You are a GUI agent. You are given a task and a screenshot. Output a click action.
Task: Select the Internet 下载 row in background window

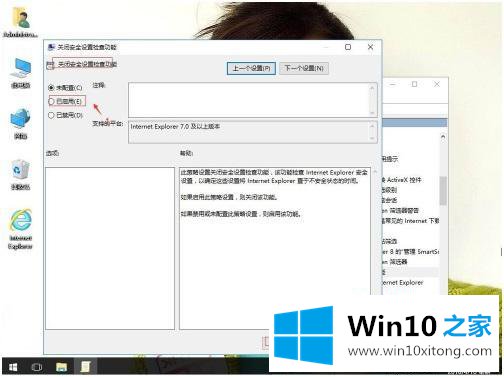tap(410, 221)
